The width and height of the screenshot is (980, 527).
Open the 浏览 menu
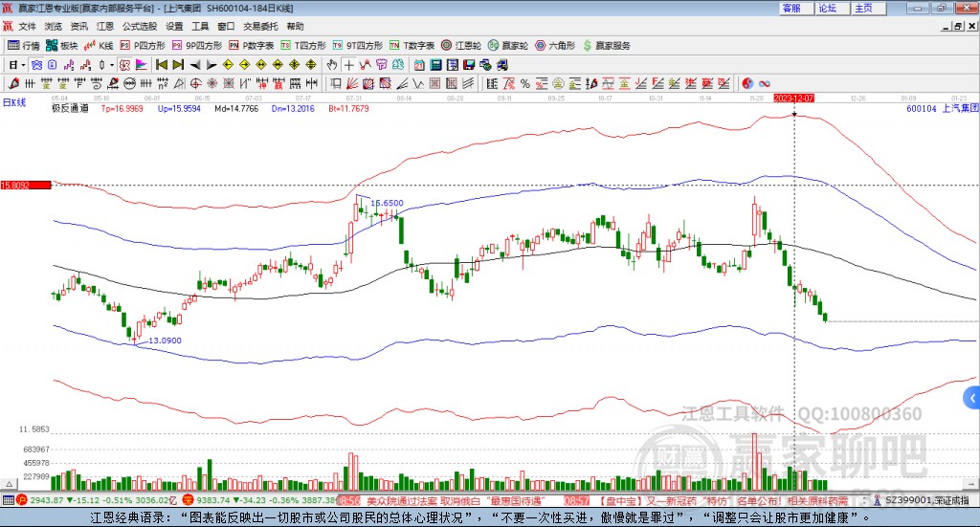(54, 26)
